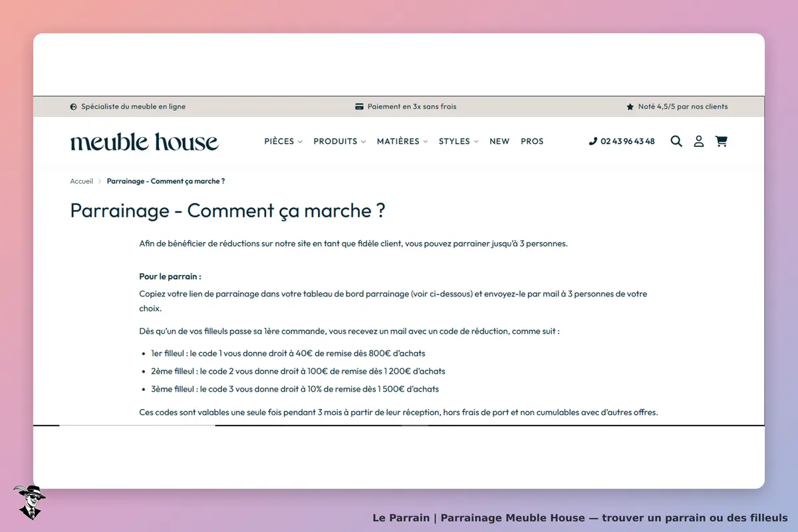Viewport: 798px width, 532px height.
Task: Click the page heading 'Parrainage - Comment ça marche ?'
Action: [x=227, y=211]
